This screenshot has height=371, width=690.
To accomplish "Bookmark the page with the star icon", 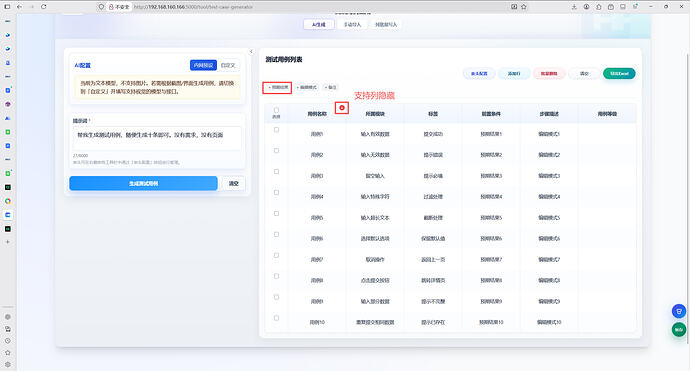I will [x=524, y=7].
